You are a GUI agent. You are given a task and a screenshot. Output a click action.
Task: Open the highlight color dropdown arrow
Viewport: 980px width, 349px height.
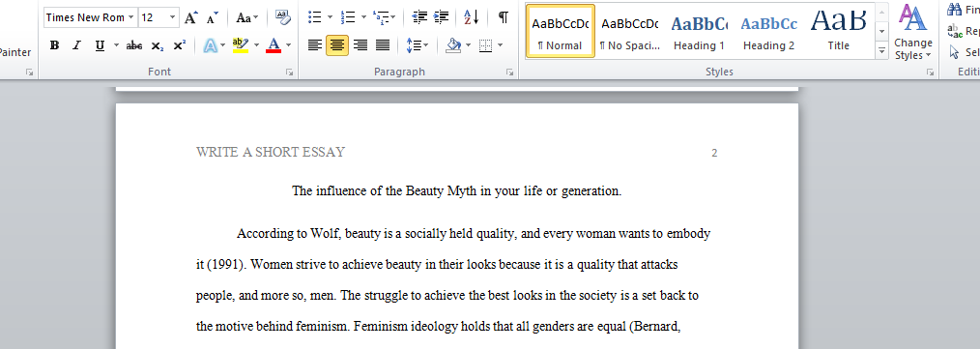click(x=256, y=45)
